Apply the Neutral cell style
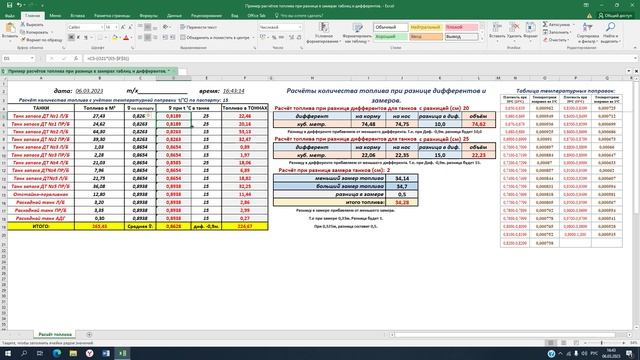 point(426,27)
